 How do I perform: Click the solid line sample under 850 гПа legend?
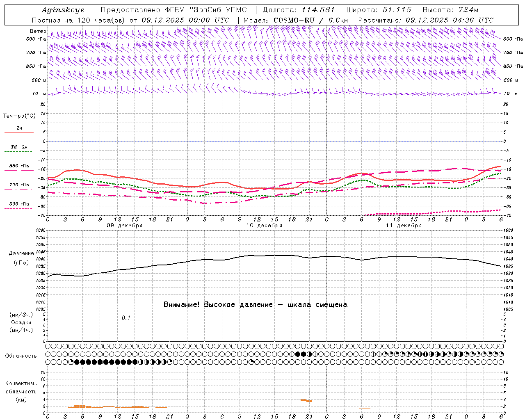(19, 171)
